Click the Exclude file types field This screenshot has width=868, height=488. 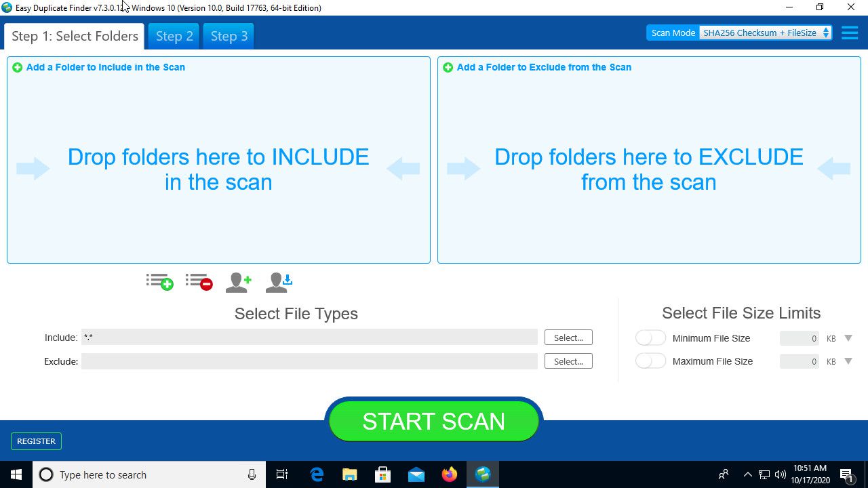coord(309,361)
